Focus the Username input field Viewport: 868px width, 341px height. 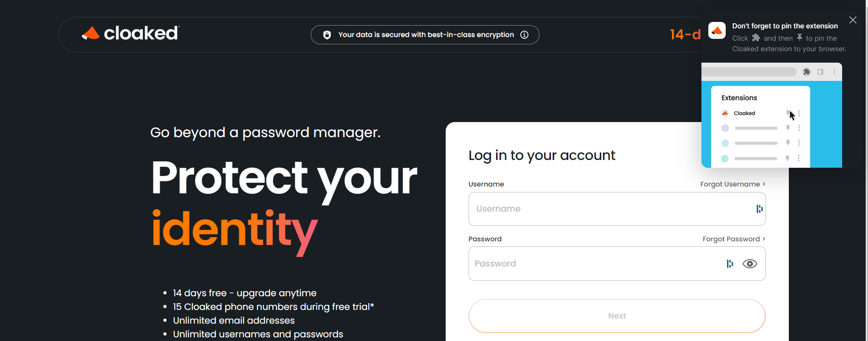point(617,209)
